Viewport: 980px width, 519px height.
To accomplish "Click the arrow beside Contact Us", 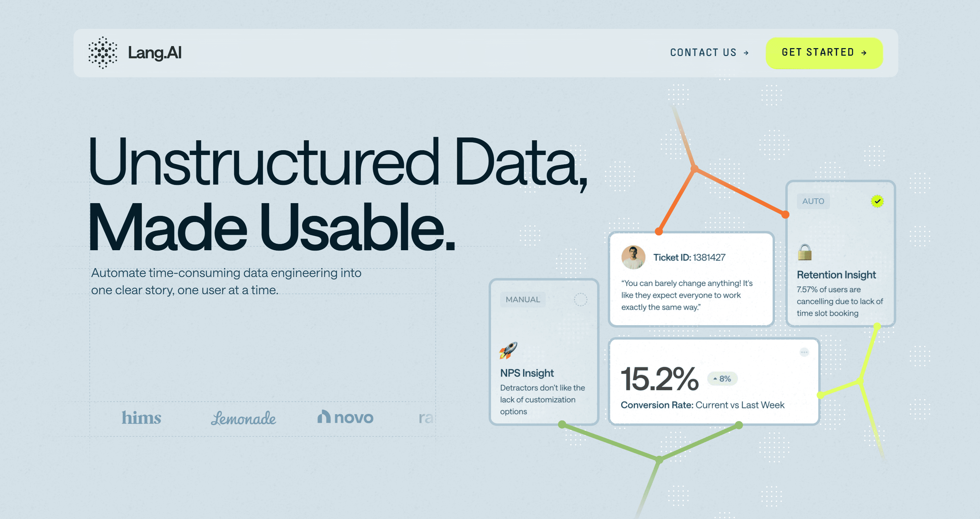I will click(746, 53).
